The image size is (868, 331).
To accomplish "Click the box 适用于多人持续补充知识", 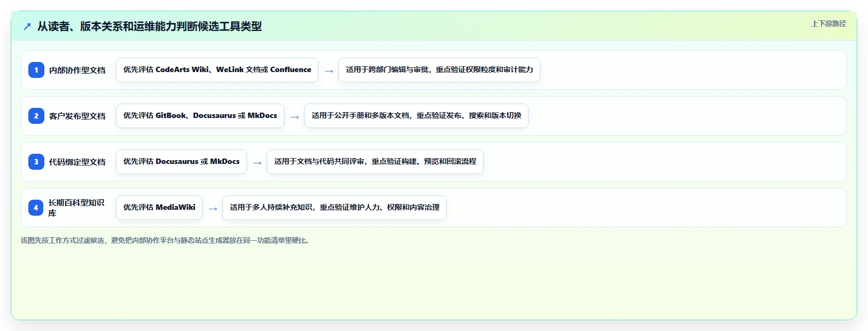I will pyautogui.click(x=335, y=208).
